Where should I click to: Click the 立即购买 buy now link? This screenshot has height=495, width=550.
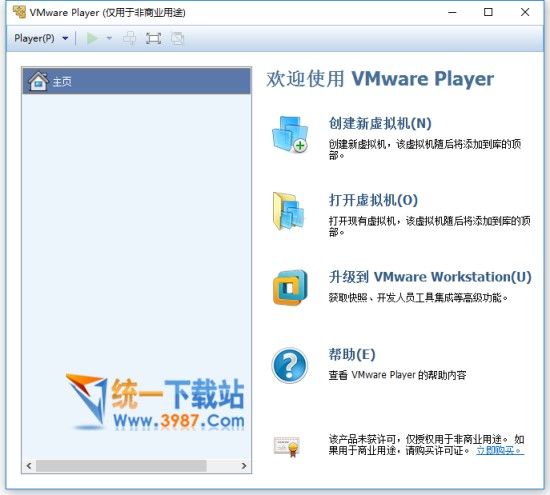point(500,450)
